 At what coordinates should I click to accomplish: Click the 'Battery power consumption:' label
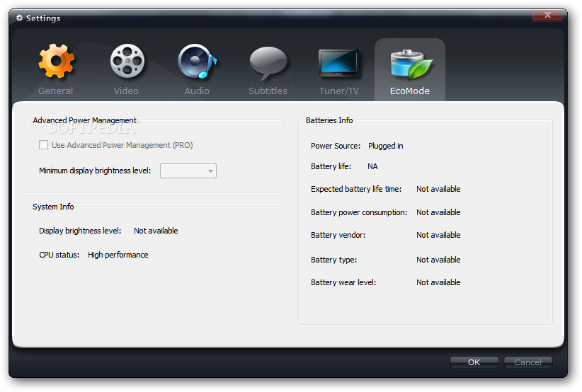[359, 212]
